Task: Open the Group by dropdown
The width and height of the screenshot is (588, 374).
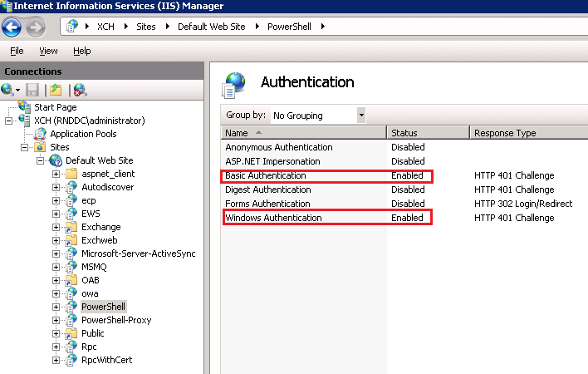Action: [x=361, y=116]
